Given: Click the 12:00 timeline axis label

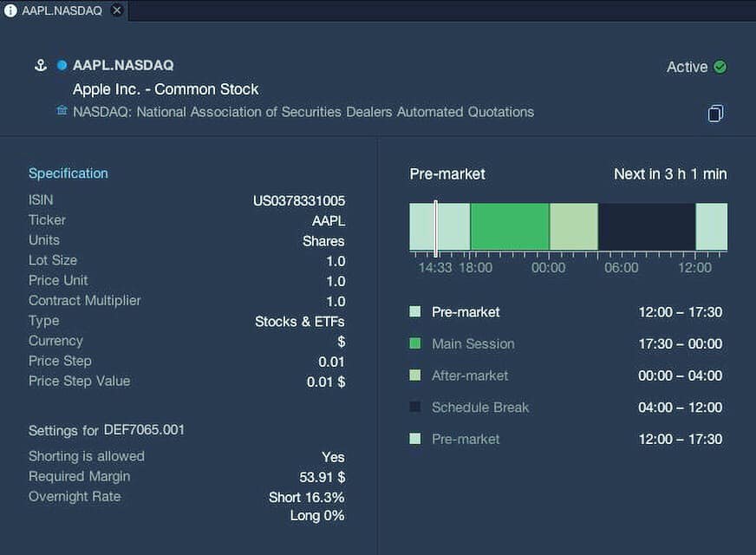Looking at the screenshot, I should click(694, 268).
